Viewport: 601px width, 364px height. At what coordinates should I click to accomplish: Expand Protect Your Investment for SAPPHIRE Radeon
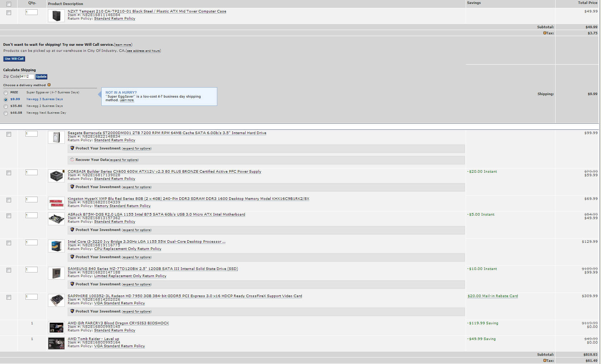[x=137, y=311]
